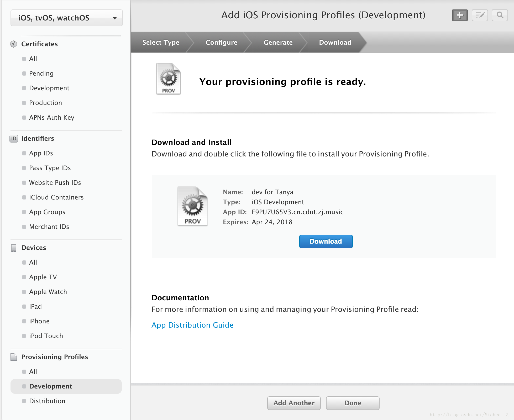Click the edit pencil icon
This screenshot has height=420, width=514.
(479, 15)
